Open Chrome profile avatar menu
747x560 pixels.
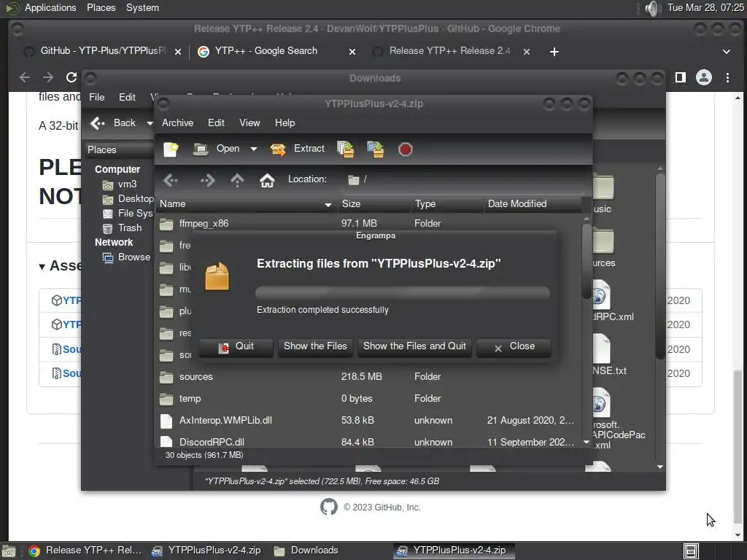(x=704, y=77)
